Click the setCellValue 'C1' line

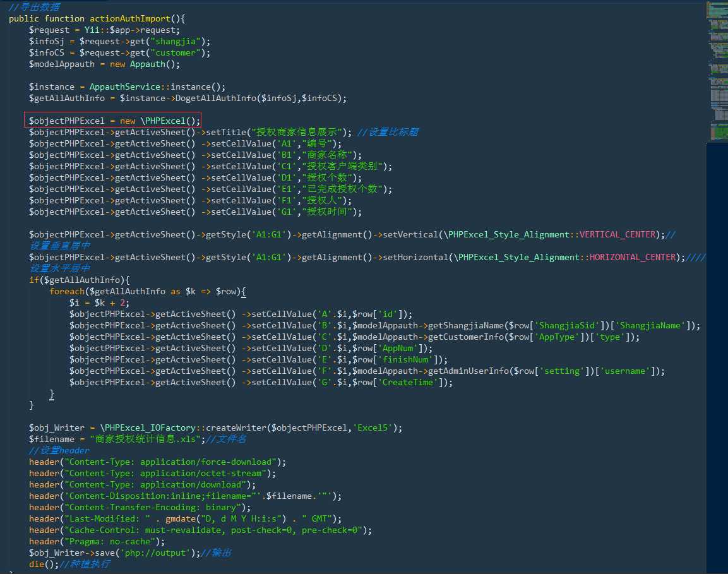point(210,166)
